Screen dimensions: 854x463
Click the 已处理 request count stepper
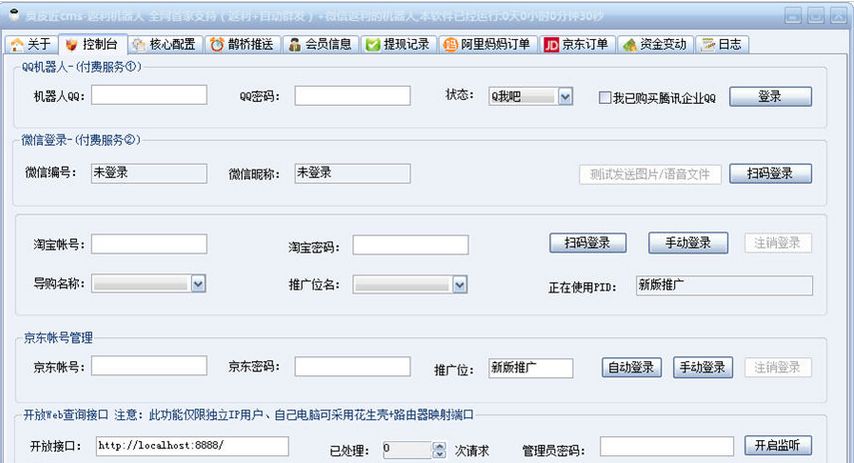439,449
